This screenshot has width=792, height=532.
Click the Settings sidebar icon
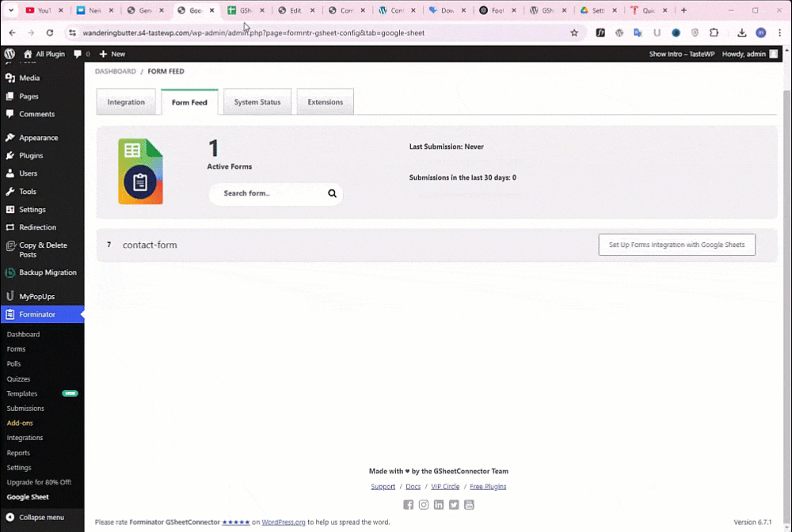[10, 209]
